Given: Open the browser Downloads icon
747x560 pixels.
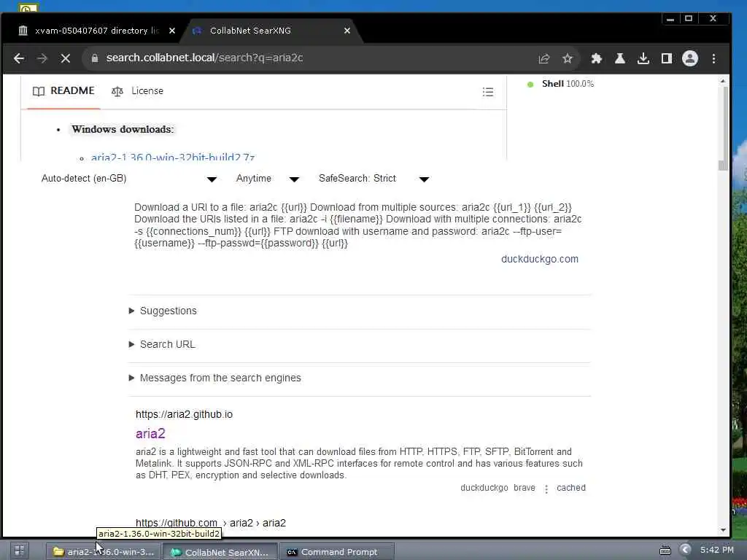Looking at the screenshot, I should [x=643, y=58].
